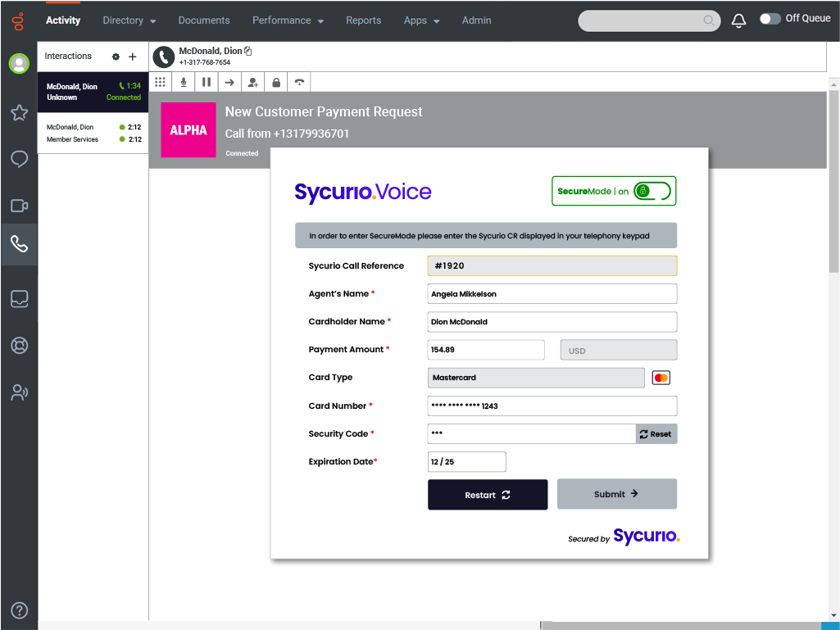This screenshot has width=840, height=630.
Task: Click the secure pause lock icon
Action: [276, 82]
